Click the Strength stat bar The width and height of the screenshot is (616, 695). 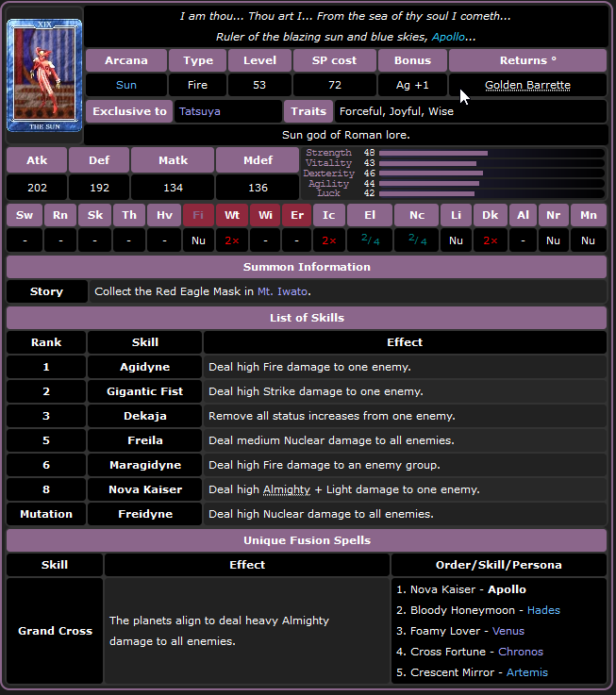click(x=433, y=153)
